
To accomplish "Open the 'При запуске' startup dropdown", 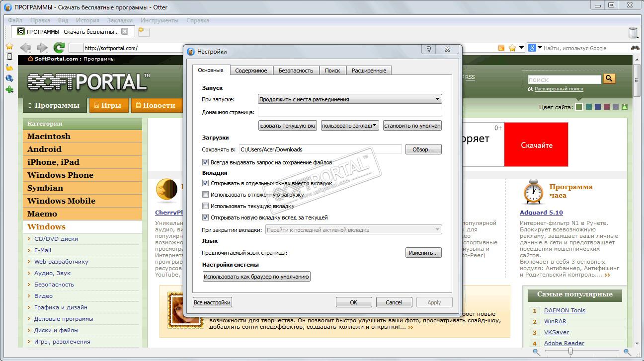I will (350, 99).
